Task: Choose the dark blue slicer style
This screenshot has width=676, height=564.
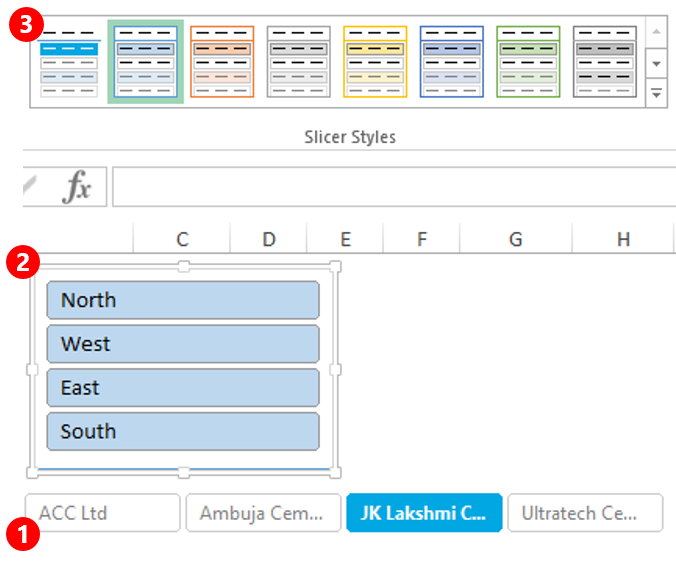Action: (452, 62)
